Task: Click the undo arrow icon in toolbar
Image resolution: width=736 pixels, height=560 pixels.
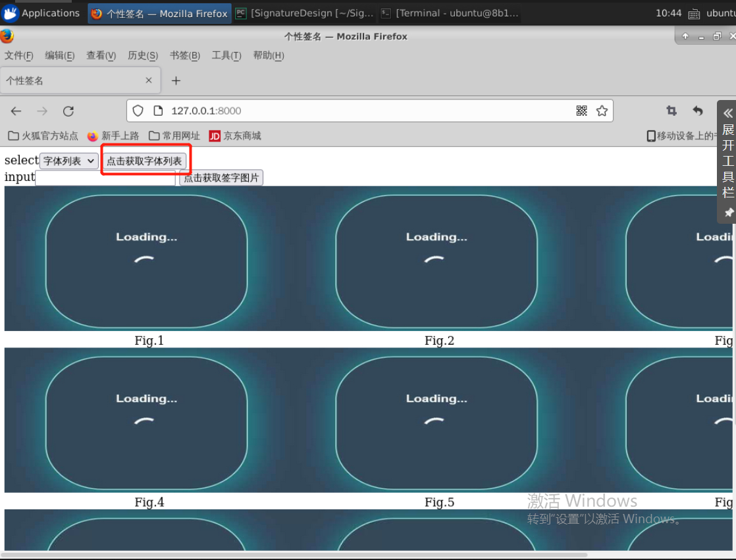Action: 698,111
